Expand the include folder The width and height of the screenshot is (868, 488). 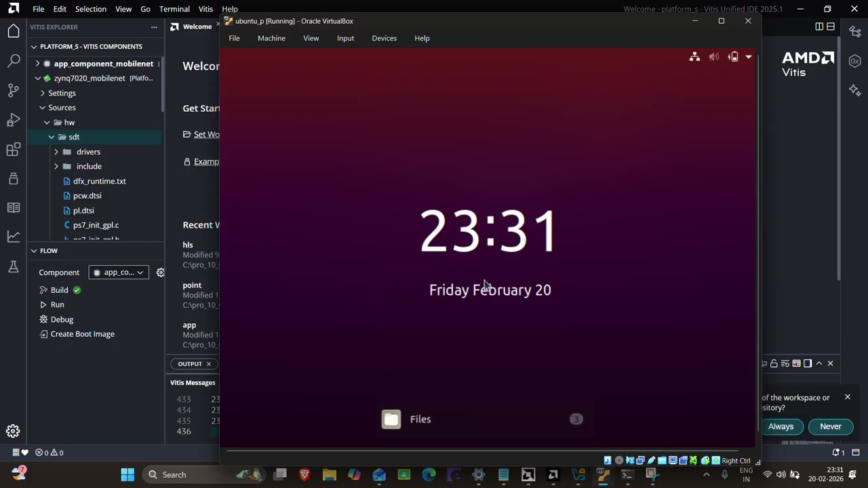point(56,167)
